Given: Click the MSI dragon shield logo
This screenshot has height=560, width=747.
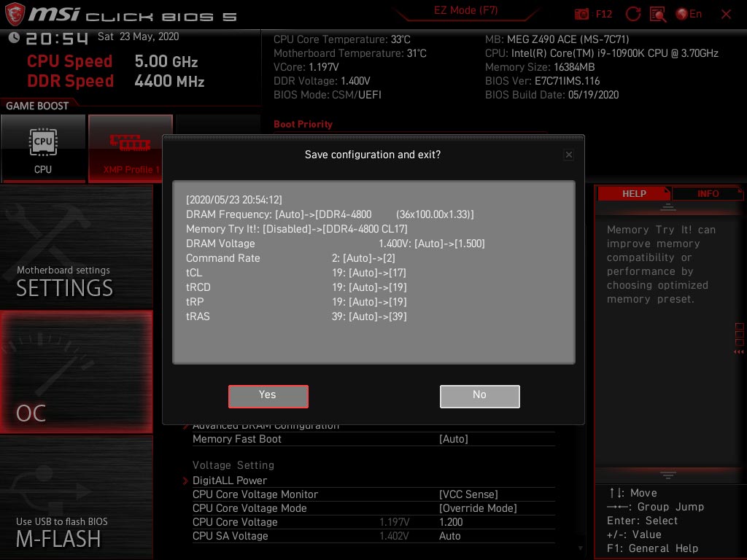Looking at the screenshot, I should click(15, 14).
